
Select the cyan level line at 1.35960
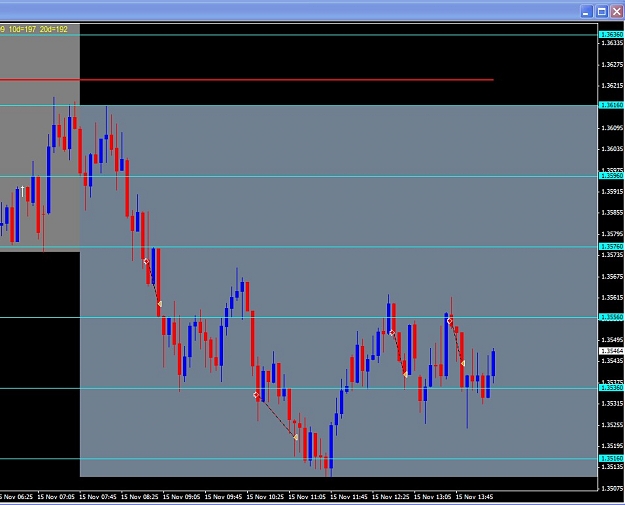coord(299,176)
